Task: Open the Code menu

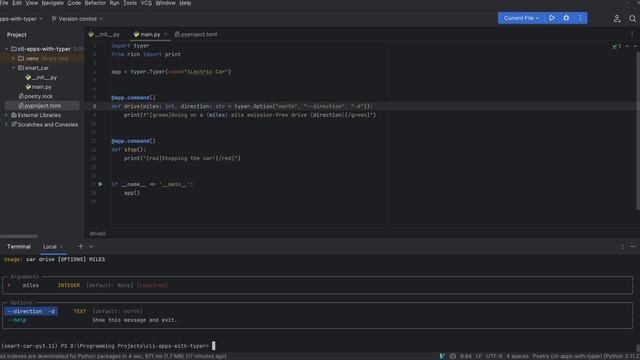Action: 74,3
